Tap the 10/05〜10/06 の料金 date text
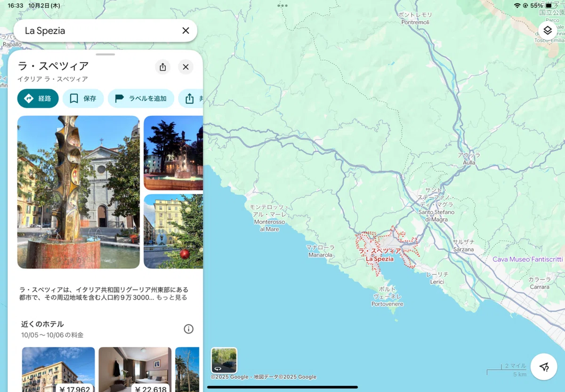565x392 pixels. click(x=52, y=335)
